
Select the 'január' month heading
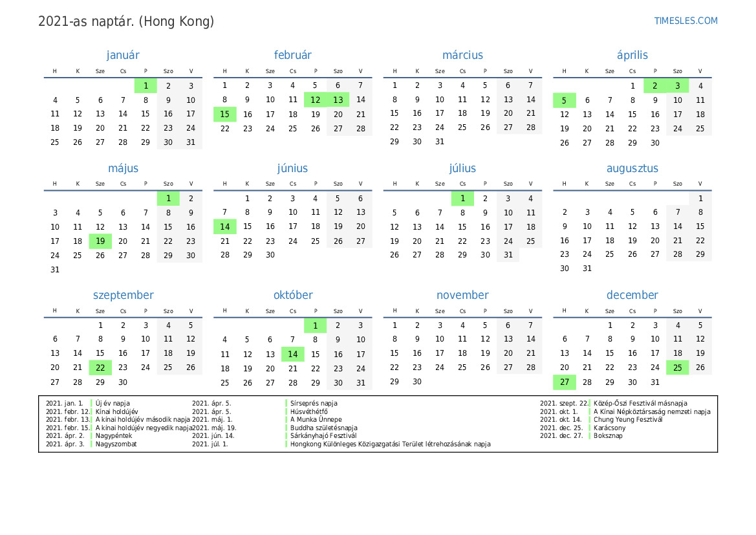point(123,55)
